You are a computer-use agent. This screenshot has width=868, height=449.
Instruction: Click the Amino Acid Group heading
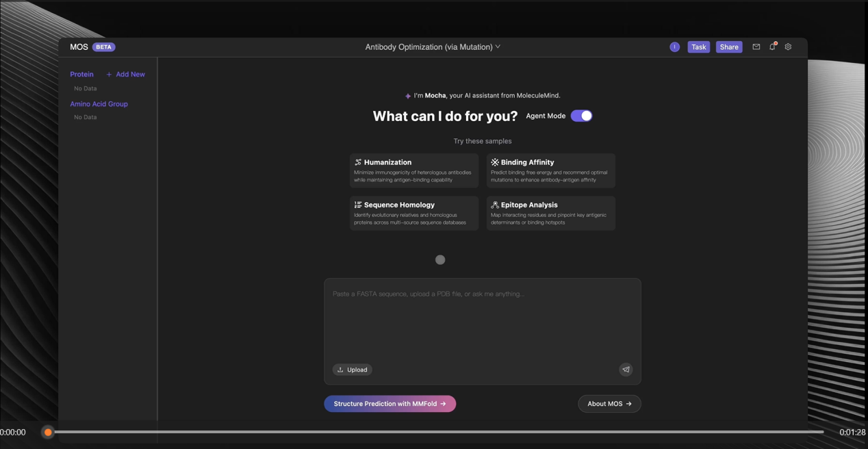click(99, 104)
